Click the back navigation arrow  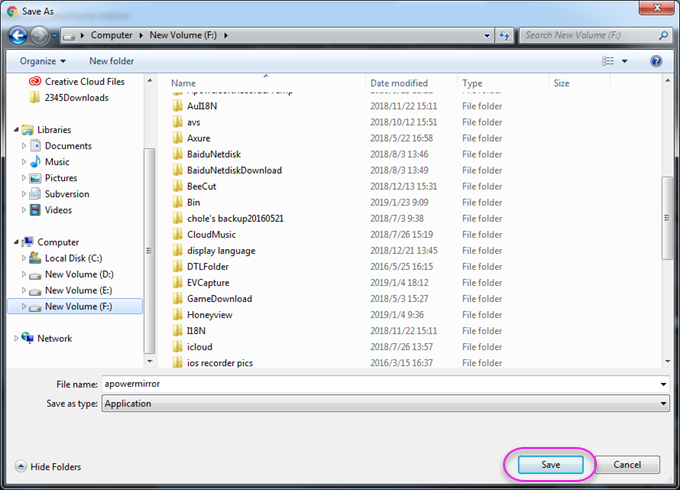[17, 36]
